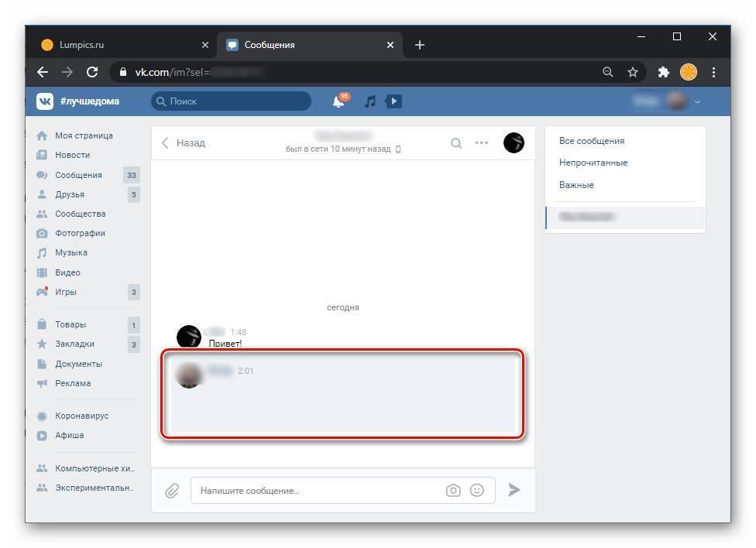Go back via the Назад link
This screenshot has height=548, width=756.
tap(184, 142)
